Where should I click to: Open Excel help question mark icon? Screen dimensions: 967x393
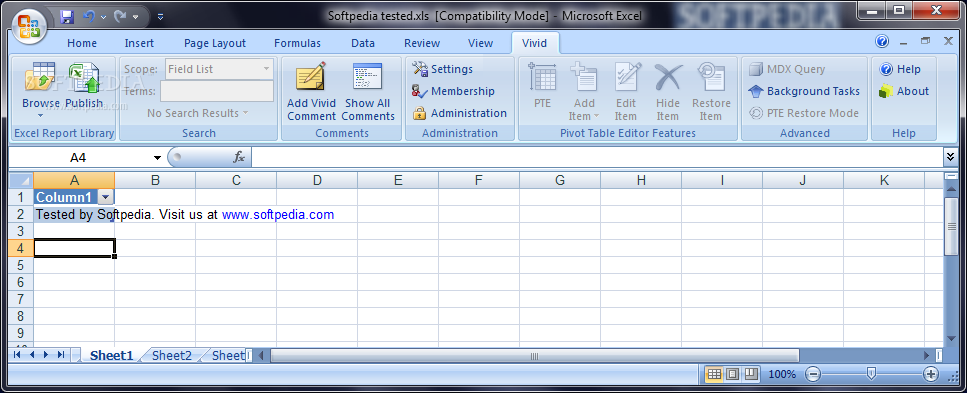(882, 41)
